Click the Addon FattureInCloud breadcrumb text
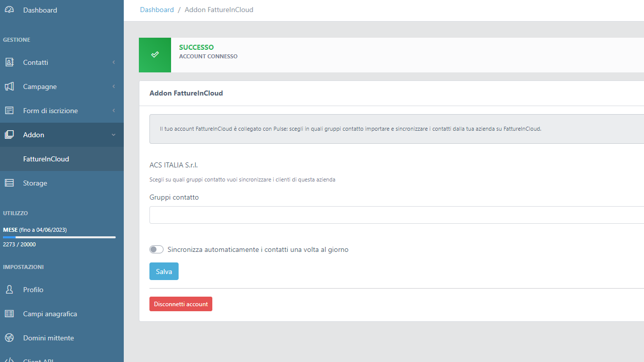The height and width of the screenshot is (362, 644). (x=219, y=10)
